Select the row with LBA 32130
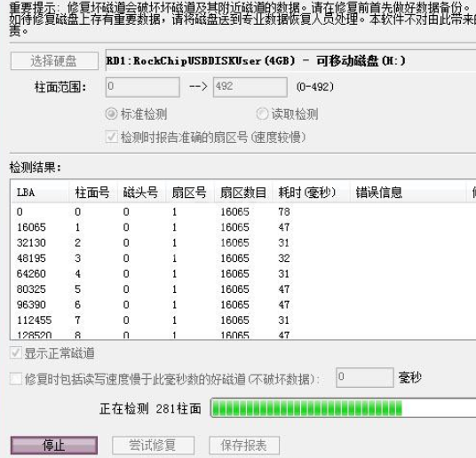The image size is (476, 458). (x=242, y=242)
